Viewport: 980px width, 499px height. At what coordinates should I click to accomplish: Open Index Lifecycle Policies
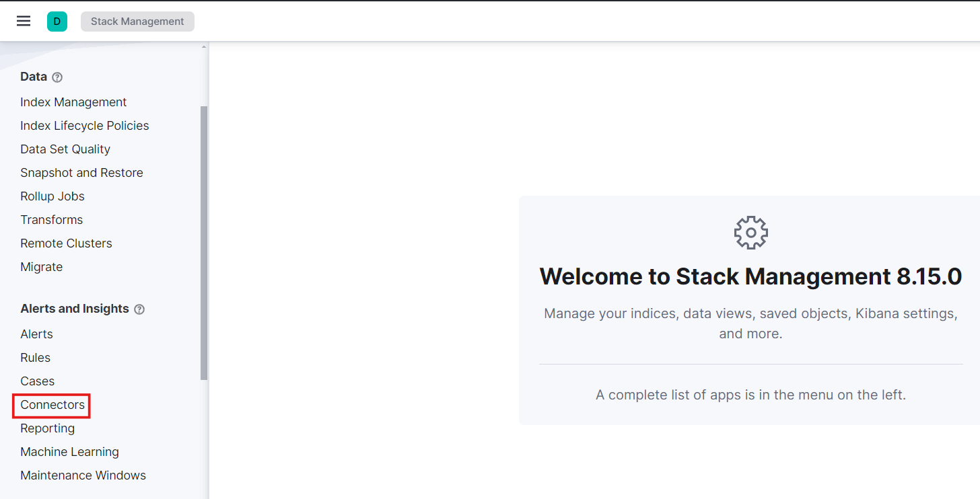tap(85, 126)
